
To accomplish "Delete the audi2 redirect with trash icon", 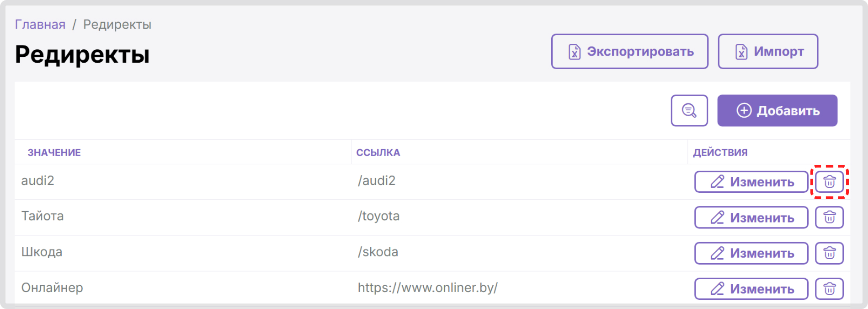I will point(829,182).
